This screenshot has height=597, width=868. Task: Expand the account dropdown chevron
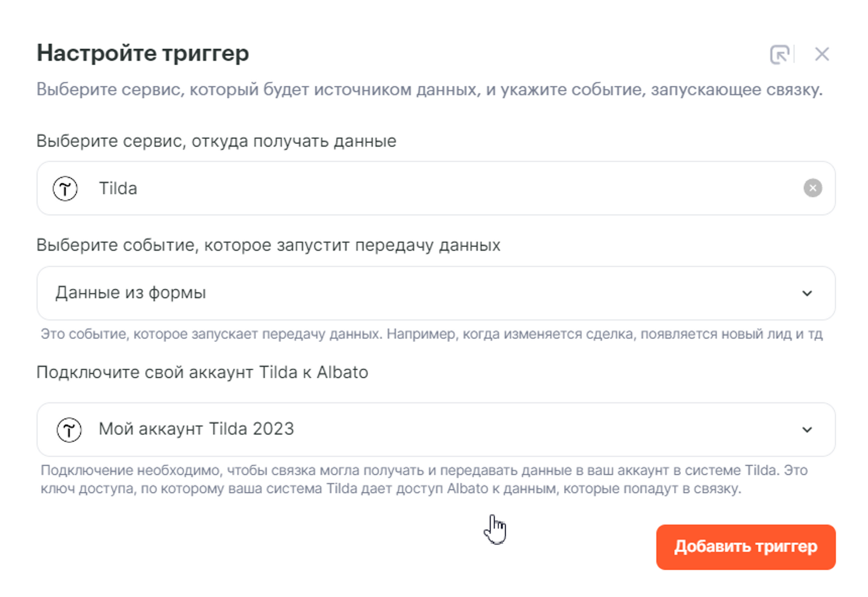click(x=807, y=430)
